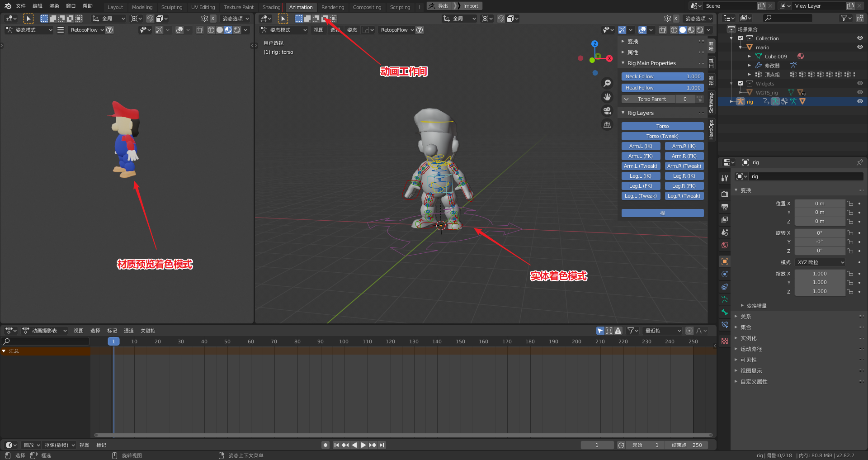Open the World properties tab icon
868x460 pixels.
tap(725, 245)
